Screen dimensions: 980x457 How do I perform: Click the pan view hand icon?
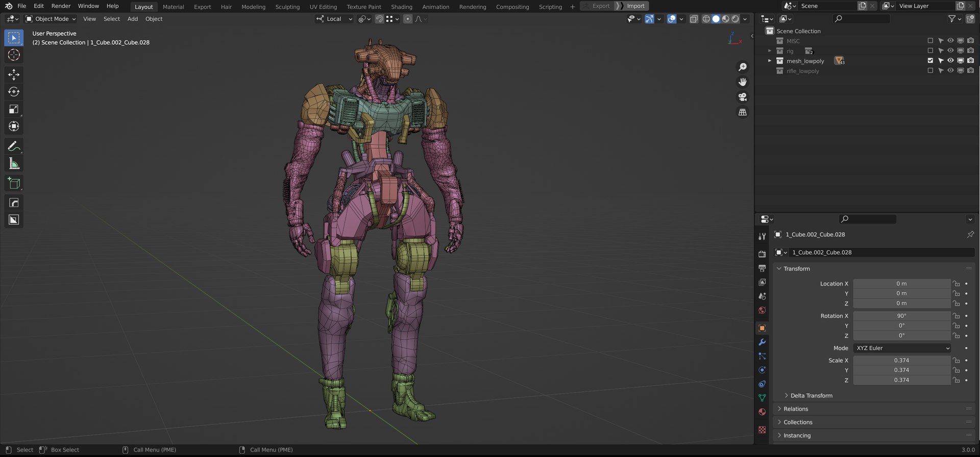[x=743, y=82]
